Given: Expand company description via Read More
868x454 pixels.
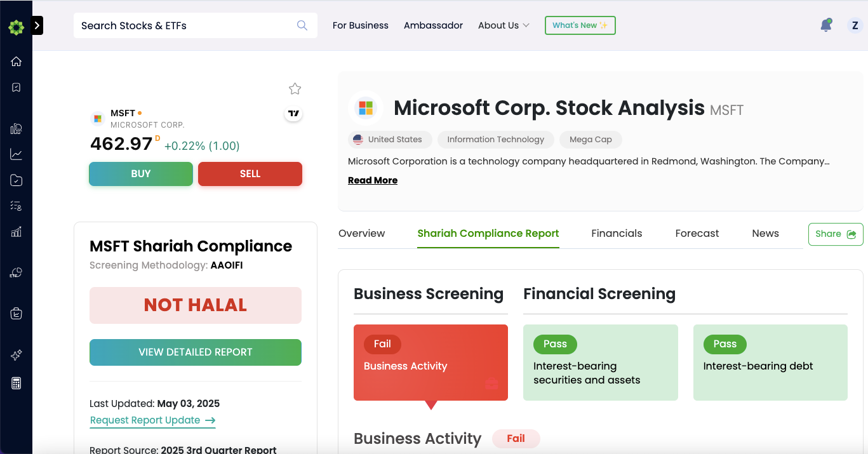Looking at the screenshot, I should (373, 180).
